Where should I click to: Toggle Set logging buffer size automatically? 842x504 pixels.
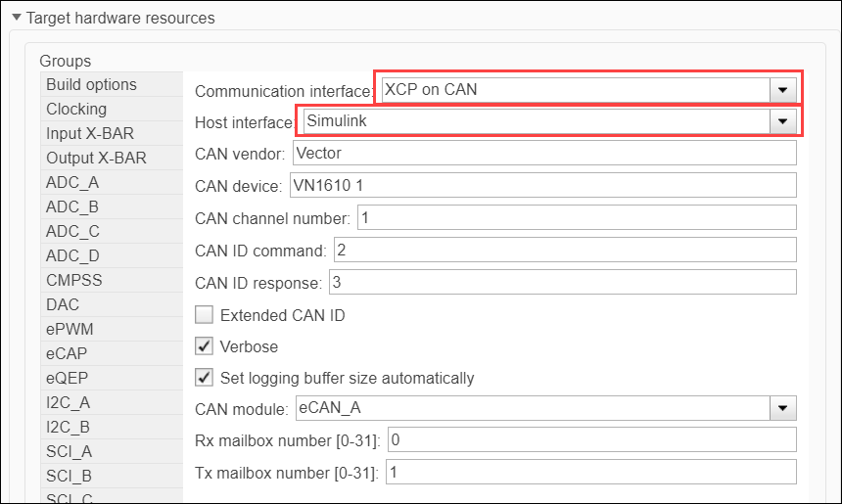pos(205,378)
